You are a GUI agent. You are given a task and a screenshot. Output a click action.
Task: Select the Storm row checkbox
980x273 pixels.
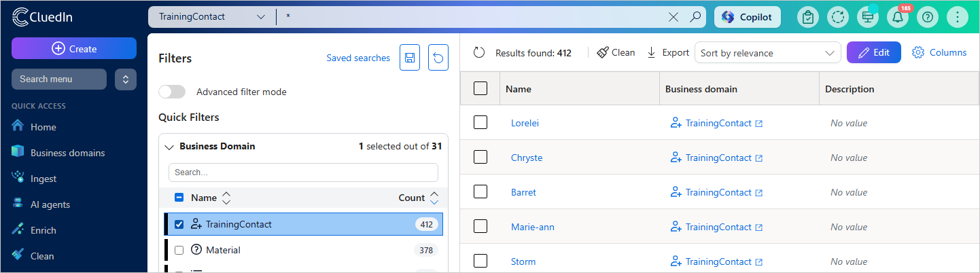point(480,261)
